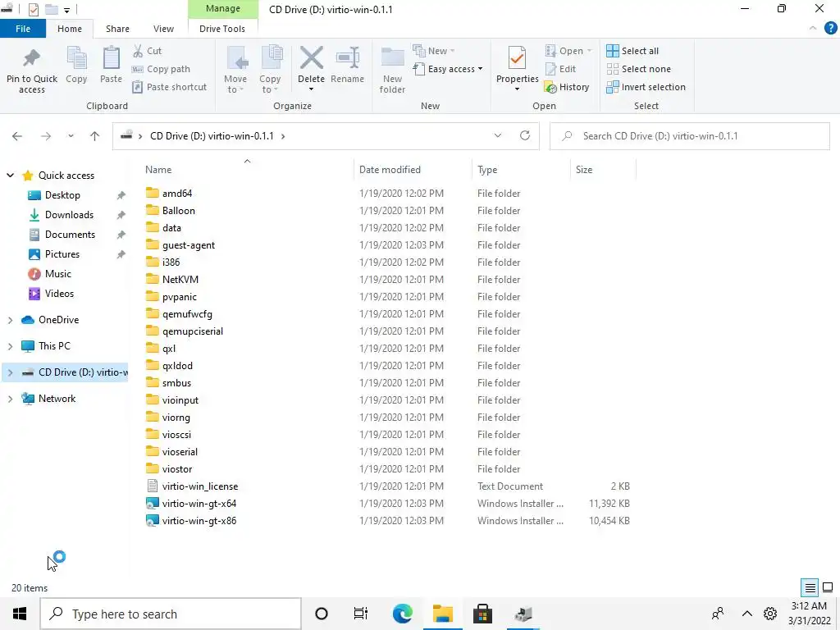Screen dimensions: 840x630
Task: Click the Properties checkmark icon
Action: [517, 58]
